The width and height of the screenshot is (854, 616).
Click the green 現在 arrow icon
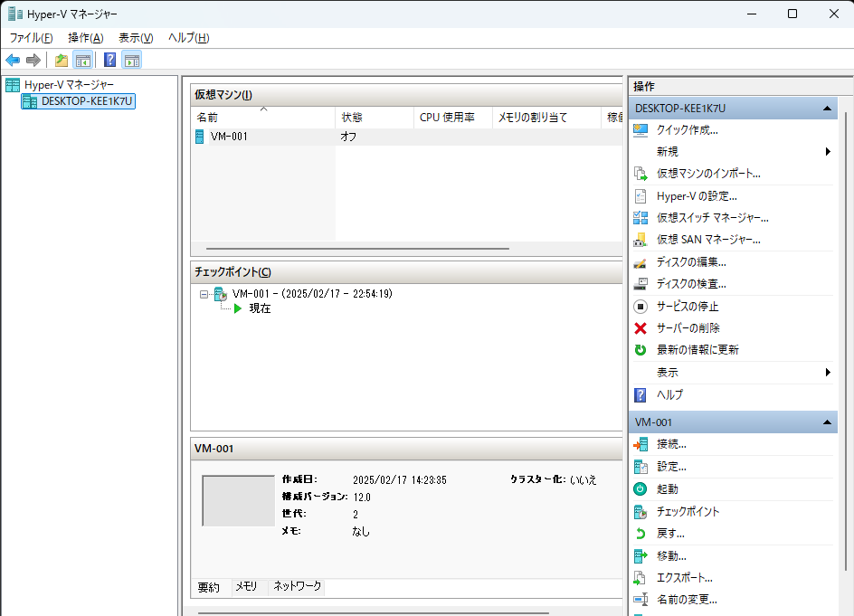[237, 308]
